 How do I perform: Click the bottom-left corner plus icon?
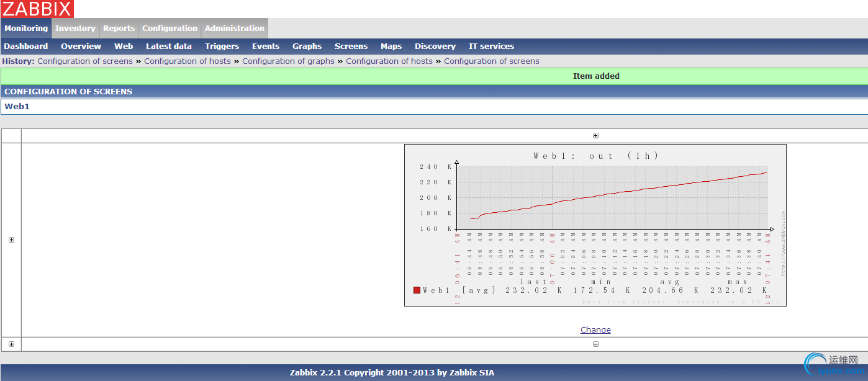[x=11, y=344]
